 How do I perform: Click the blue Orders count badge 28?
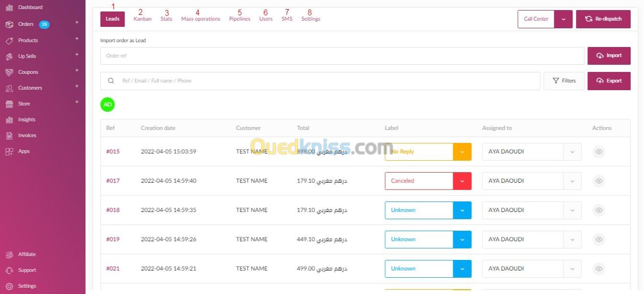[44, 24]
